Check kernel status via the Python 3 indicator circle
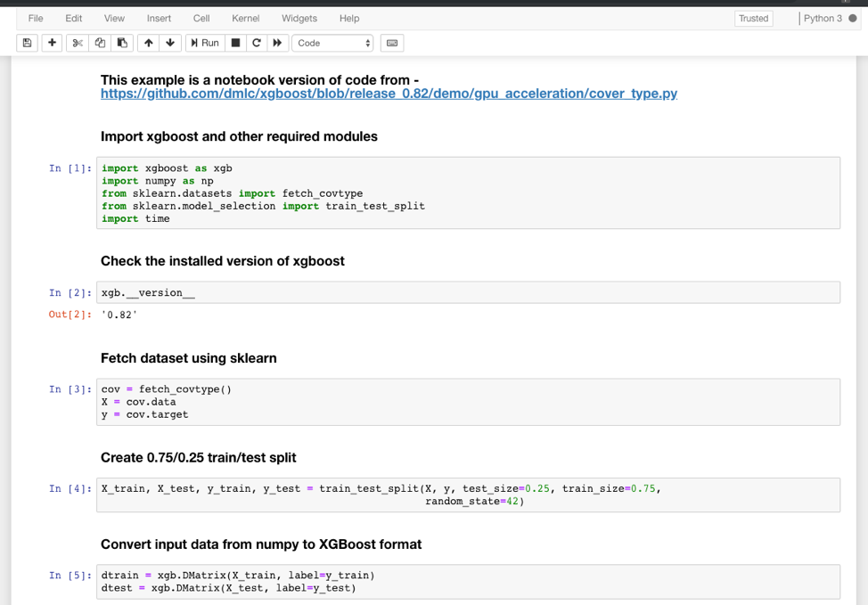The height and width of the screenshot is (605, 868). click(854, 18)
